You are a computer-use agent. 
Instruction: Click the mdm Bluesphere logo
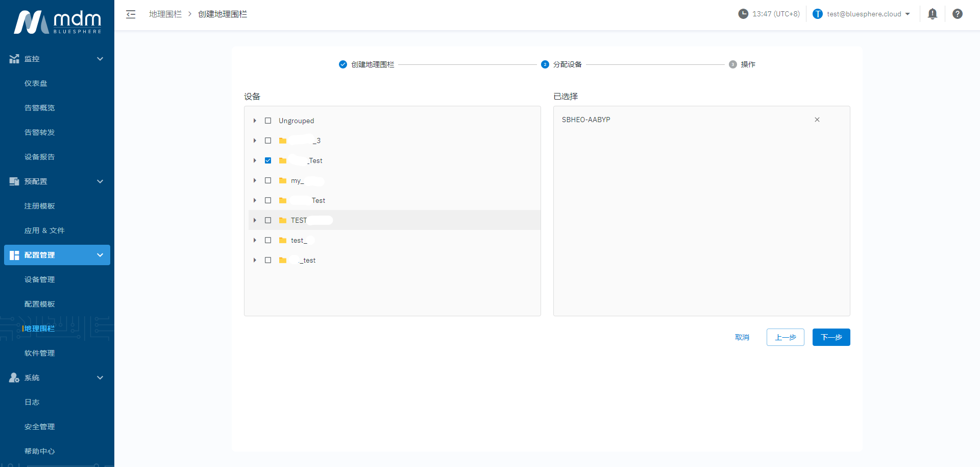[57, 22]
